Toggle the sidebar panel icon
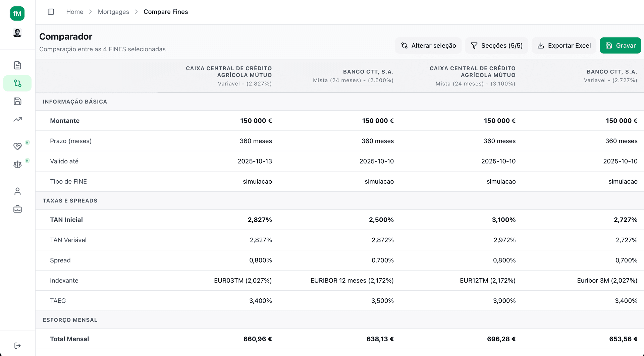The width and height of the screenshot is (644, 356). coord(51,12)
